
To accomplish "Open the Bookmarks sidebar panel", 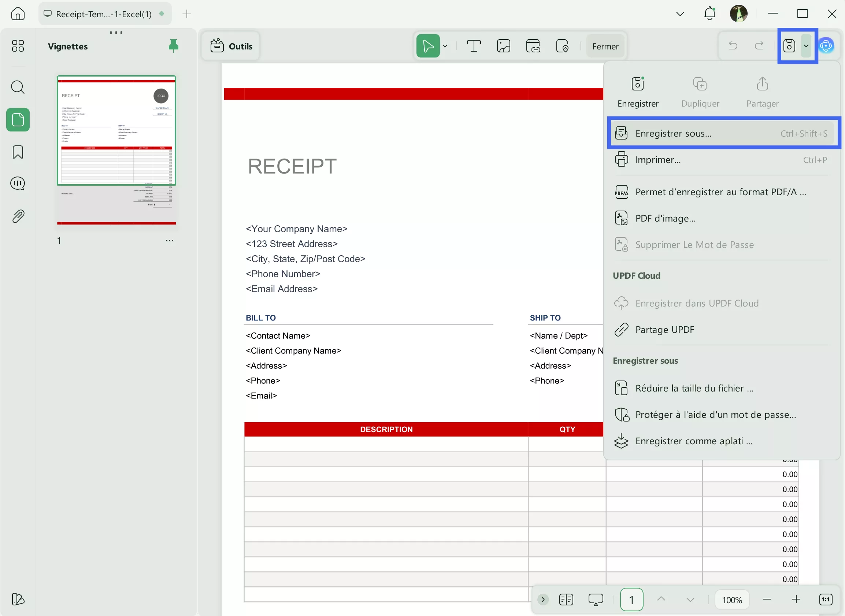I will click(x=18, y=152).
